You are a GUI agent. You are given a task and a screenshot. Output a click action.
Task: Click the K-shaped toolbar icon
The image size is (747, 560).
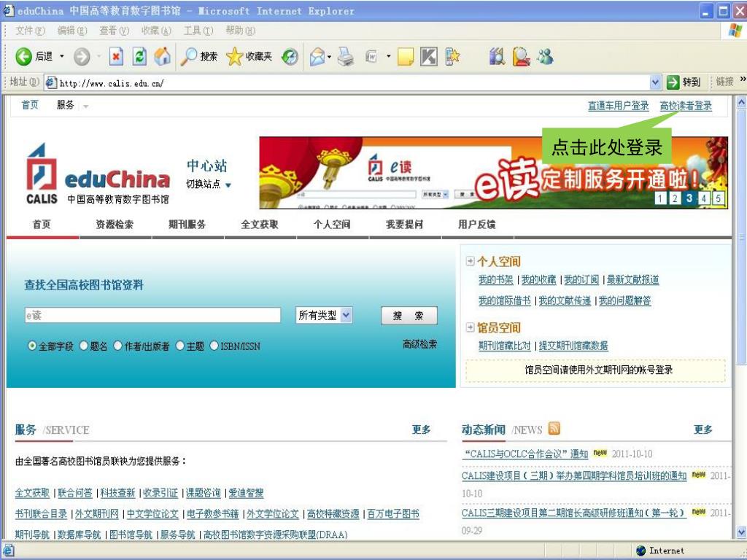point(429,57)
